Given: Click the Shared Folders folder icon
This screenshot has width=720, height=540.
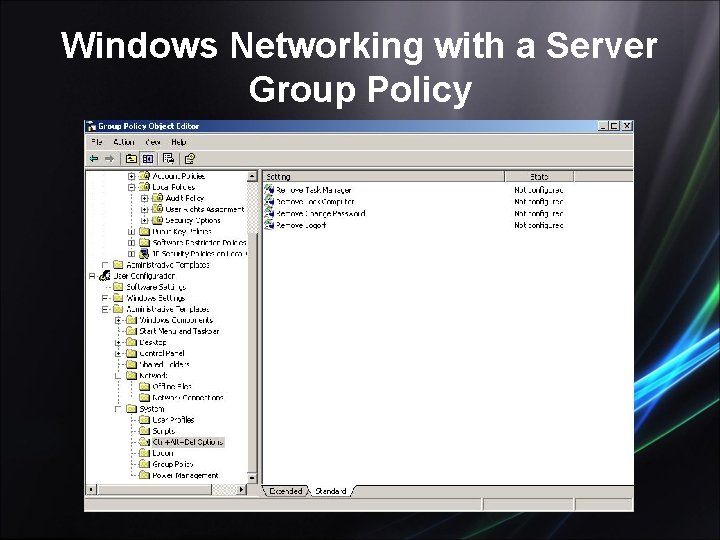Looking at the screenshot, I should click(x=132, y=364).
